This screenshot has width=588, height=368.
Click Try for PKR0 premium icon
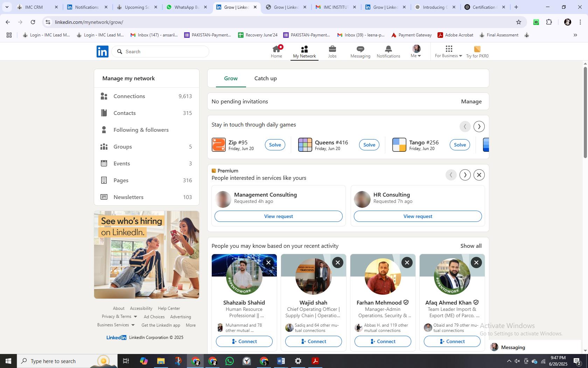pyautogui.click(x=477, y=52)
